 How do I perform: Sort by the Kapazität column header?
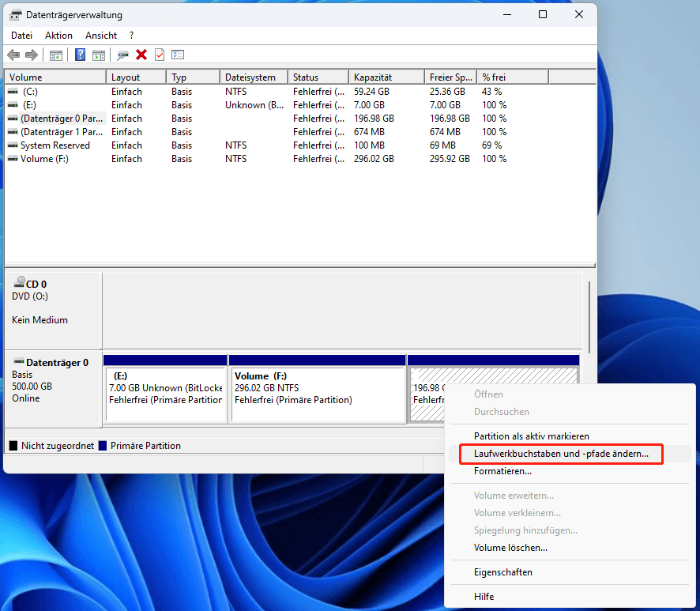(x=386, y=77)
